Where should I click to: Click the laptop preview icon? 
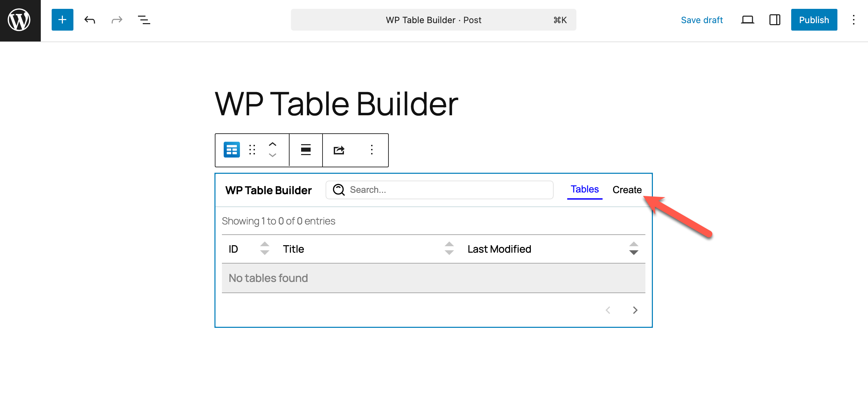(747, 20)
